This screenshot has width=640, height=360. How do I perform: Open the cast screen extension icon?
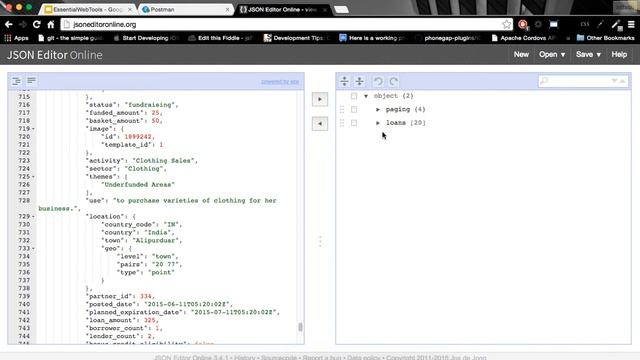(x=553, y=24)
